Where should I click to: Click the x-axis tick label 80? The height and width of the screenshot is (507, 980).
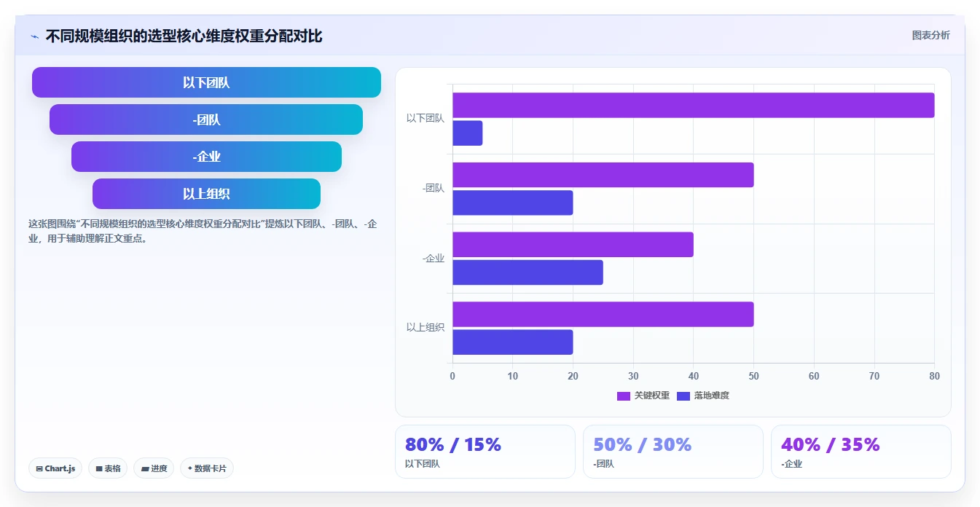click(x=934, y=376)
